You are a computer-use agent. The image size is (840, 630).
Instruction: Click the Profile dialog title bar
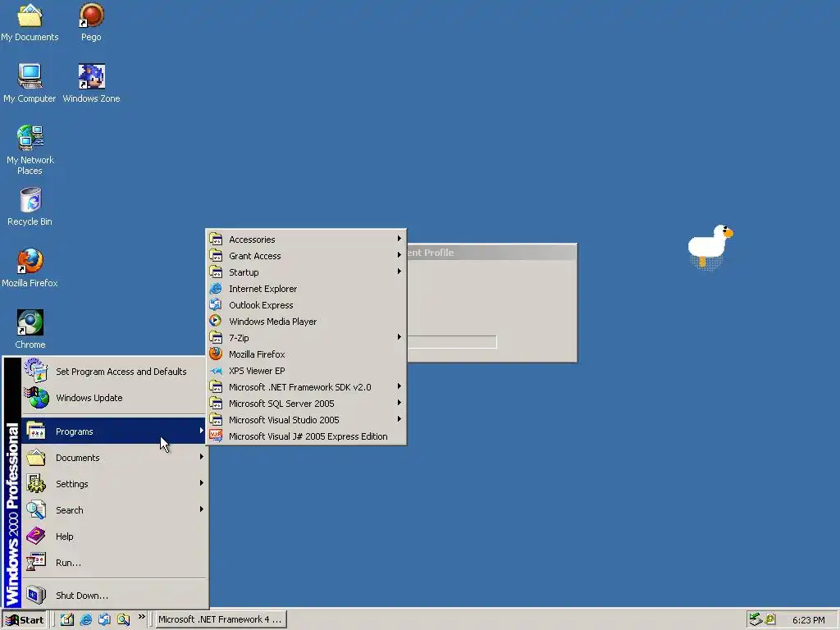(491, 253)
